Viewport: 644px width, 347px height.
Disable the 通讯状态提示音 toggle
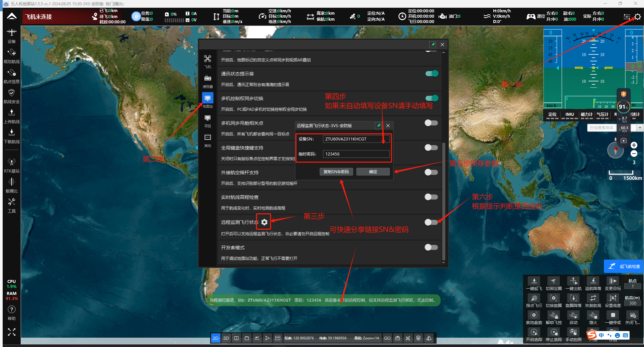point(432,73)
